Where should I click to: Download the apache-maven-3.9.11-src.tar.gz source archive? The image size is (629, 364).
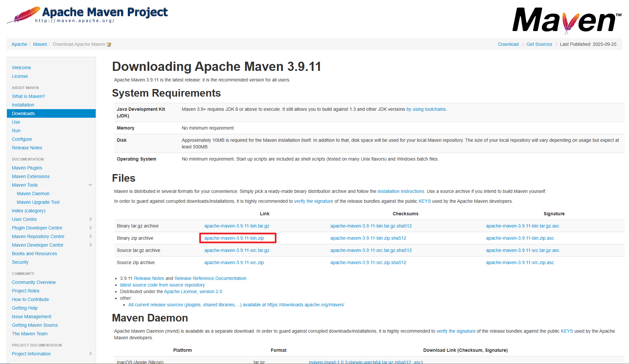(236, 250)
